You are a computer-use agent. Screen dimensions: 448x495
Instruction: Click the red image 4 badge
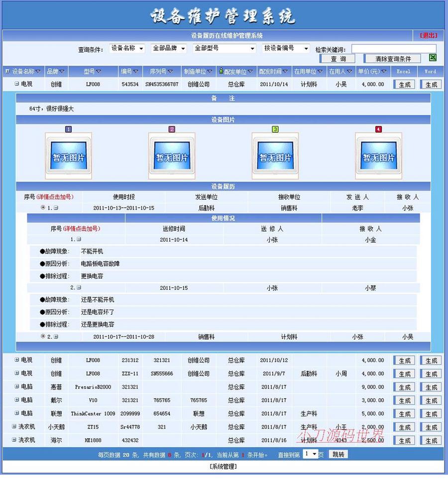pos(378,129)
